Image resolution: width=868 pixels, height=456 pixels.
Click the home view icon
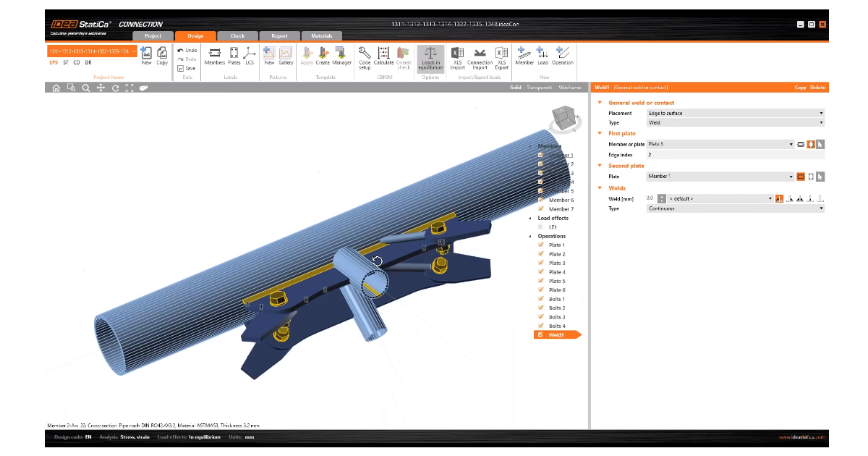pos(56,88)
